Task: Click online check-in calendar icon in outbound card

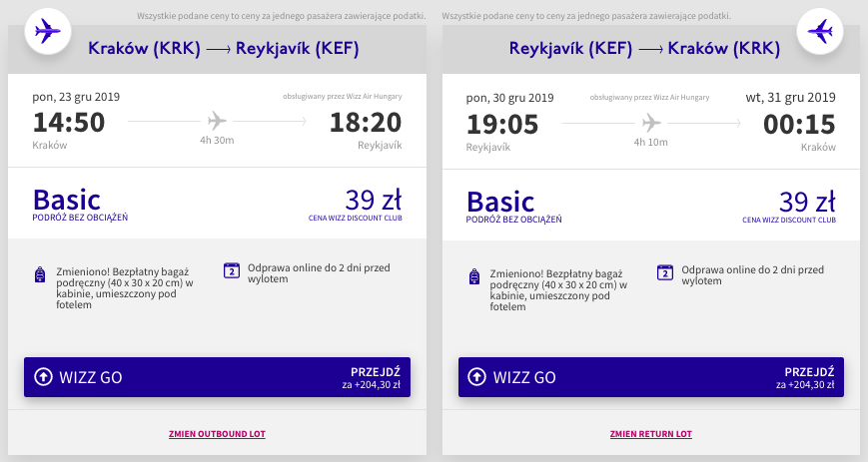Action: click(x=232, y=270)
